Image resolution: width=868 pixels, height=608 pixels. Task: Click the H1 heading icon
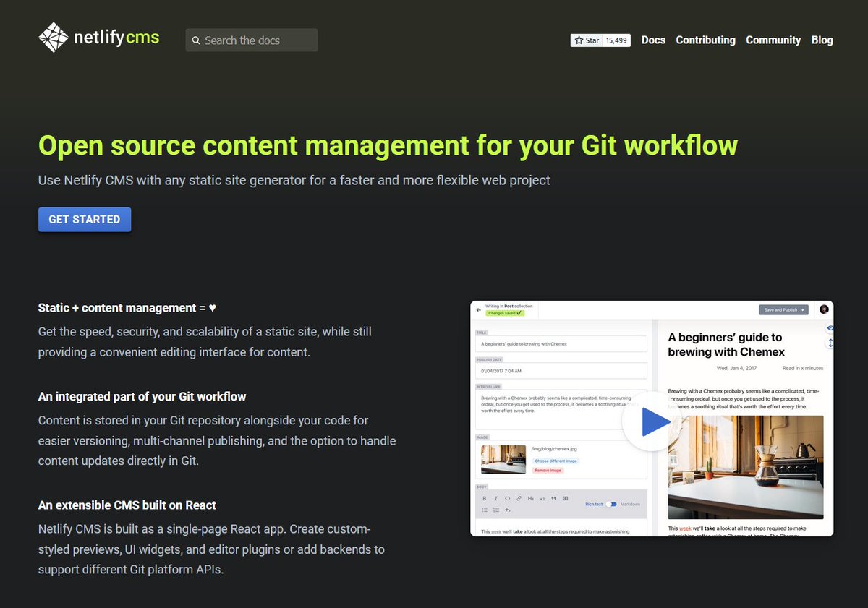(x=531, y=498)
